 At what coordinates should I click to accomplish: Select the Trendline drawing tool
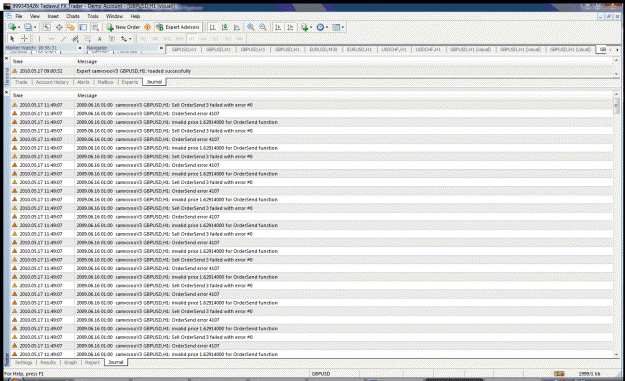[x=63, y=39]
